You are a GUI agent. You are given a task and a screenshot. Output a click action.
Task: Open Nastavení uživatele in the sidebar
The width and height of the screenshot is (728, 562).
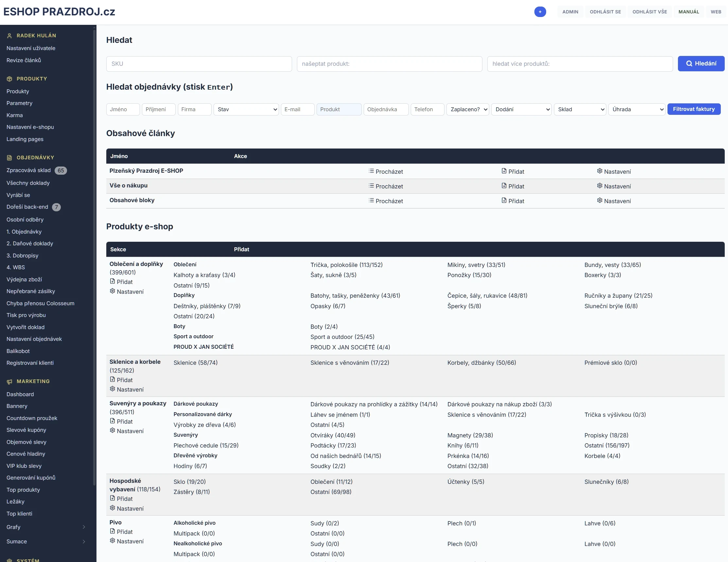point(31,48)
